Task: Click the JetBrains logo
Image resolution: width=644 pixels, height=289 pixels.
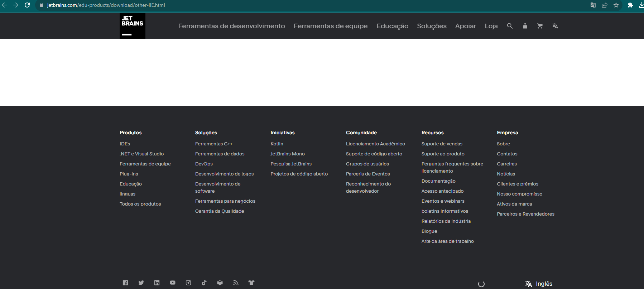Action: pos(133,26)
